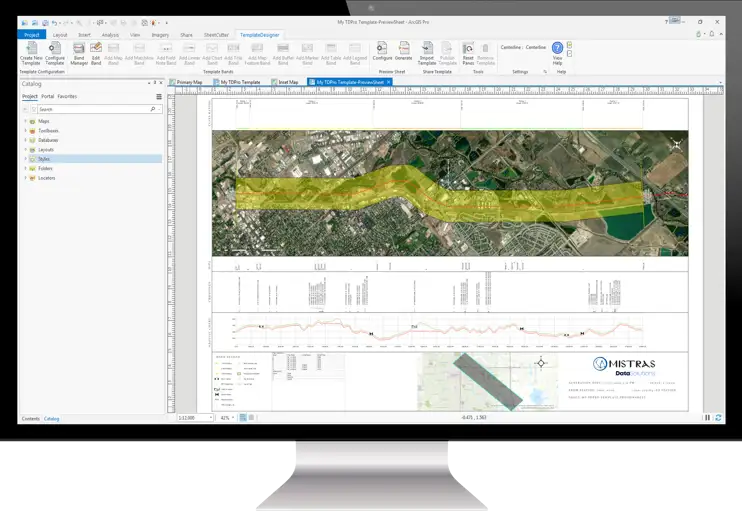This screenshot has height=511, width=742.
Task: Open the Band Manager
Action: click(79, 53)
